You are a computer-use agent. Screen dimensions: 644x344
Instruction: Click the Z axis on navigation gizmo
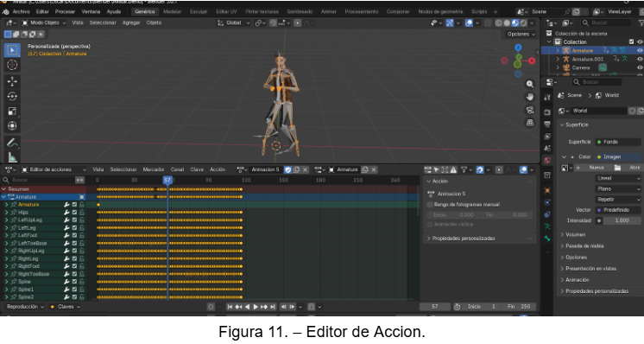click(x=518, y=48)
